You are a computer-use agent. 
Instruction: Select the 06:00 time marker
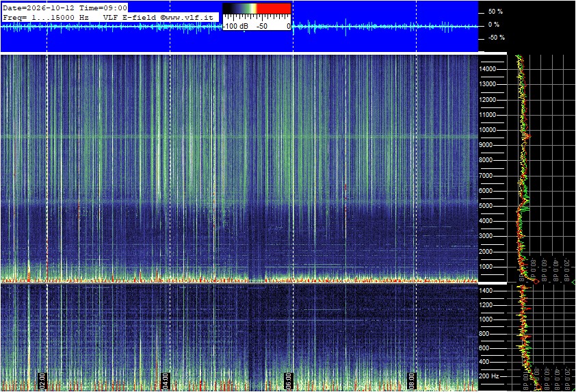(289, 380)
